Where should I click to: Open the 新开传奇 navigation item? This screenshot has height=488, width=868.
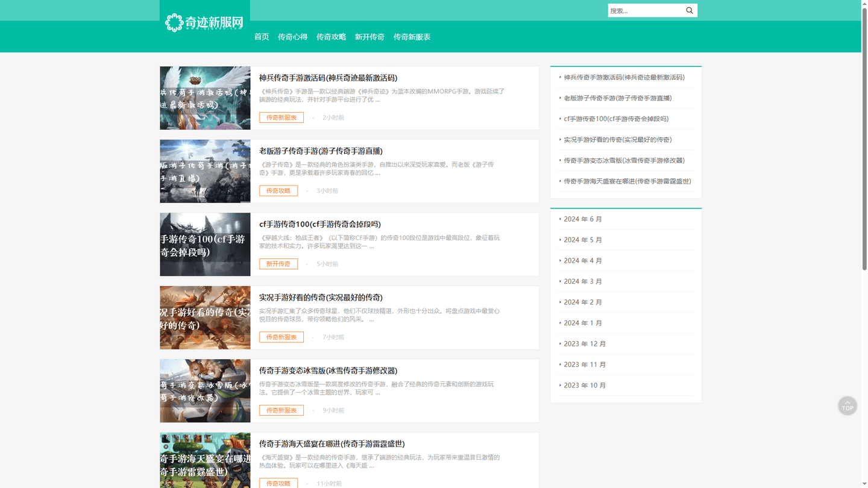point(370,37)
